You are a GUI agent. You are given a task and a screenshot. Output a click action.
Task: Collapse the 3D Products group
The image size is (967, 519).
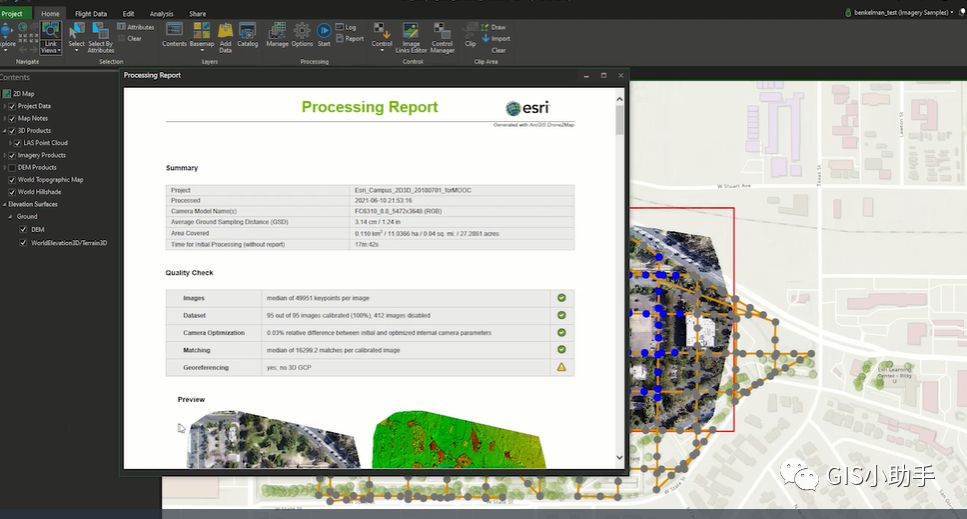pyautogui.click(x=4, y=131)
